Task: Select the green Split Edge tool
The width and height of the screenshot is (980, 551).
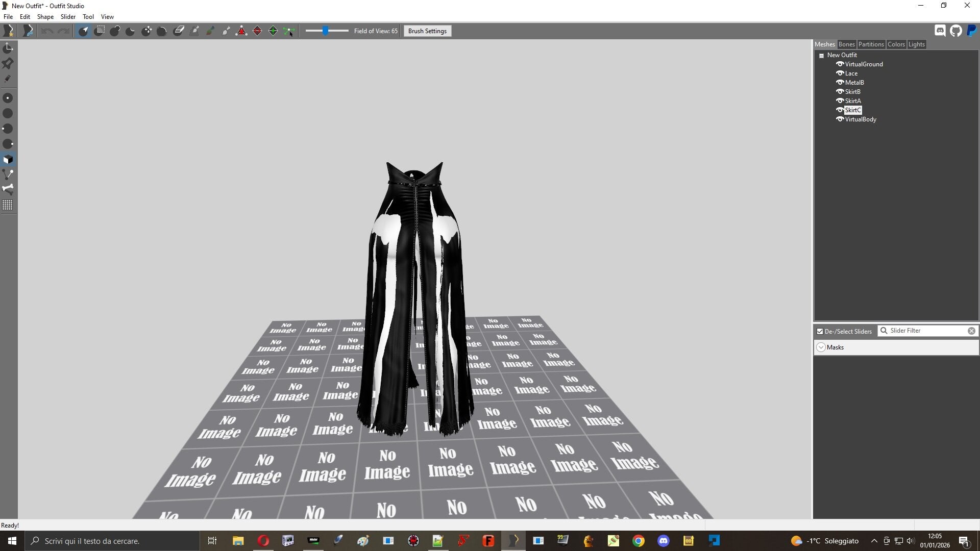Action: pyautogui.click(x=273, y=31)
